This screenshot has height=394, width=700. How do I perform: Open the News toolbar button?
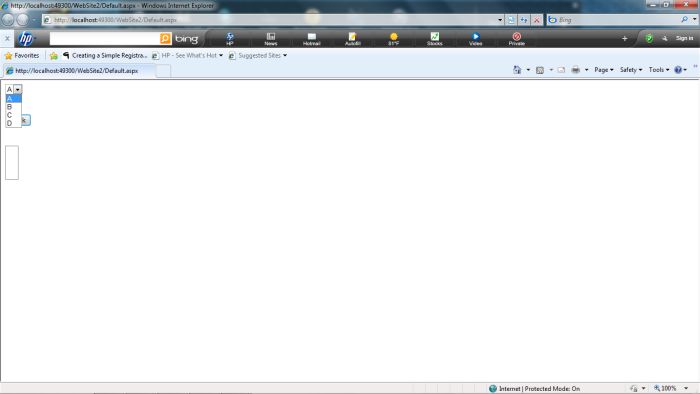271,39
